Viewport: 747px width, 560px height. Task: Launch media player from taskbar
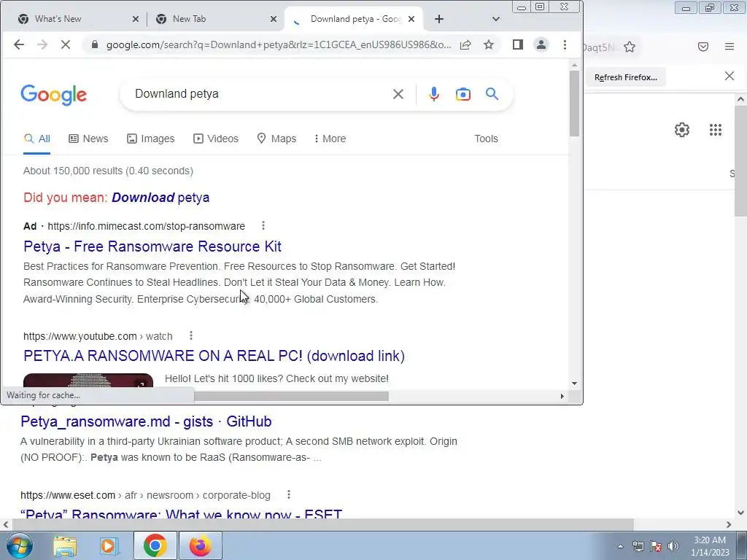(109, 545)
